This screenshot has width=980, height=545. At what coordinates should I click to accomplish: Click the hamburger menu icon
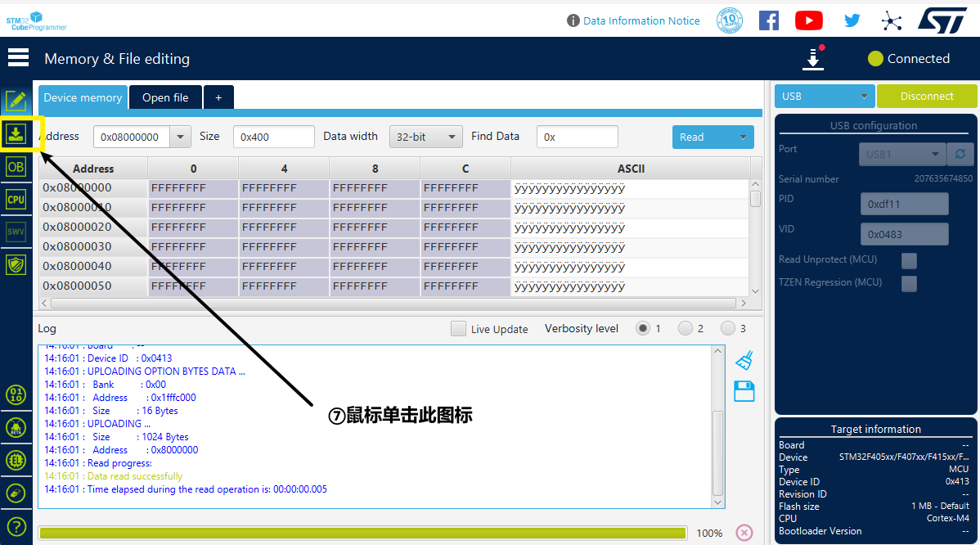click(x=18, y=58)
